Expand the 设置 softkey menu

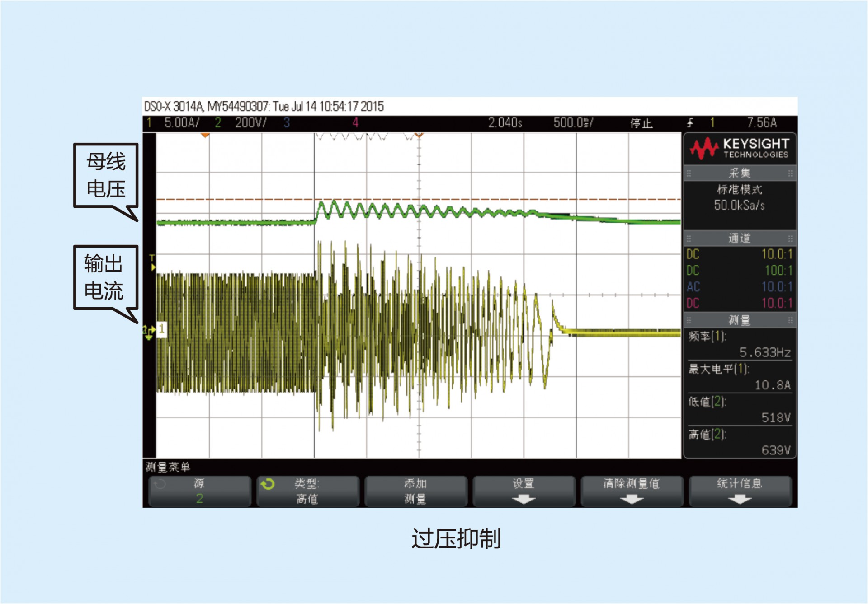coord(524,491)
